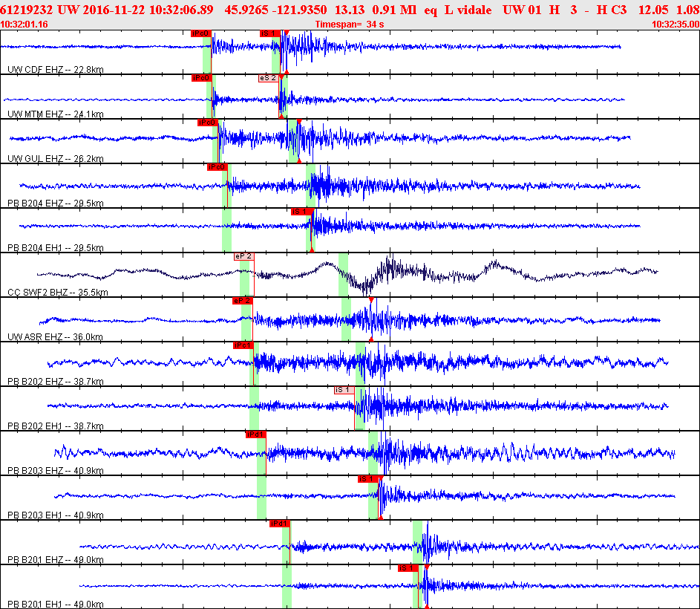
Task: Click the start time 10:32:01.16
Action: (x=24, y=24)
